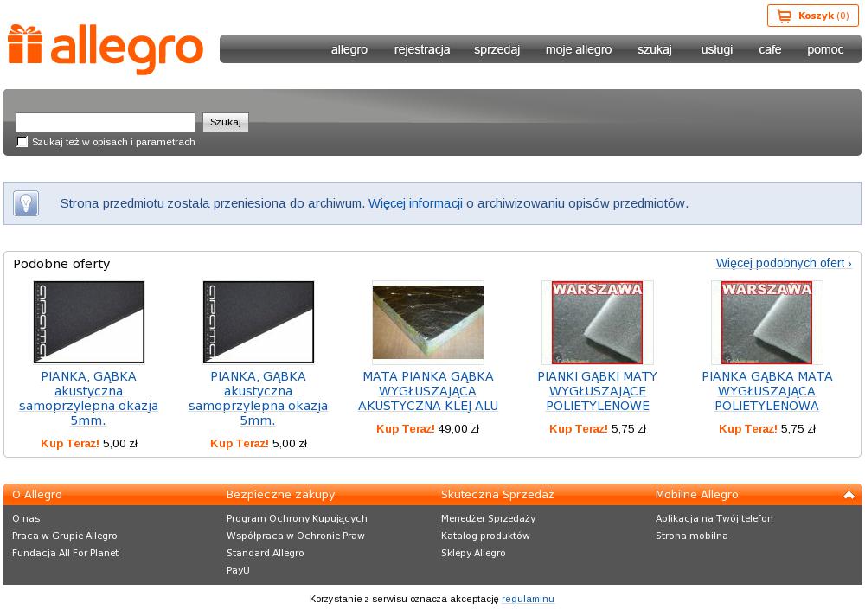Screen dimensions: 865x616
Task: Open 'Menedżer Sprzedaży' footer link
Action: 488,518
